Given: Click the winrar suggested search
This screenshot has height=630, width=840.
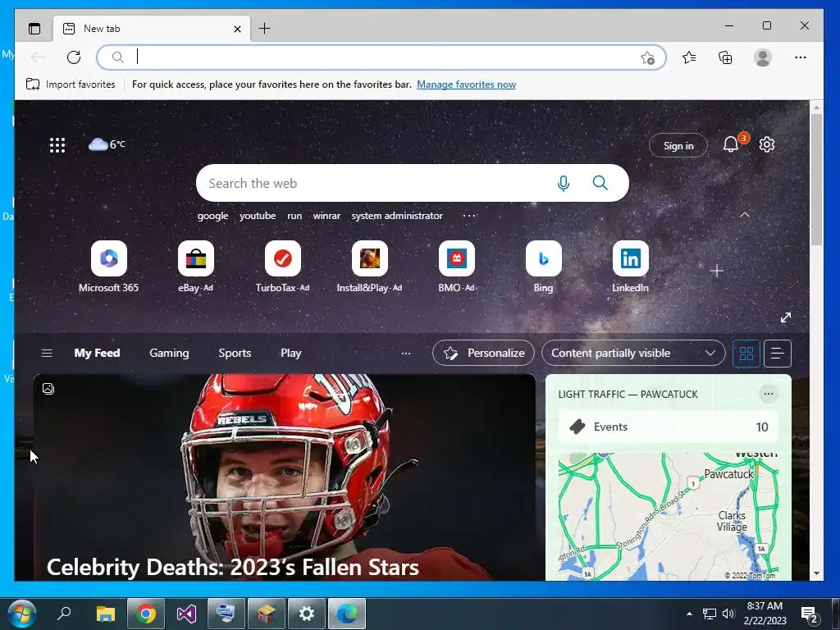Looking at the screenshot, I should [x=326, y=216].
